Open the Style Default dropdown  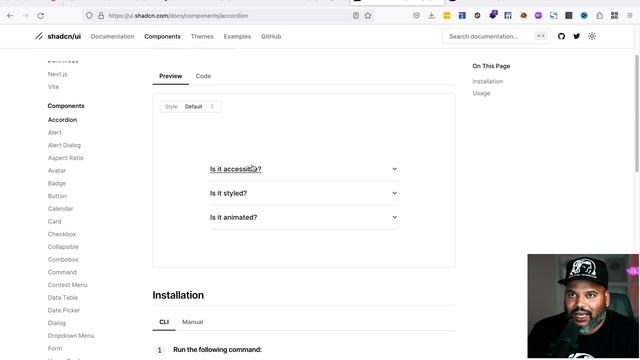tap(190, 107)
